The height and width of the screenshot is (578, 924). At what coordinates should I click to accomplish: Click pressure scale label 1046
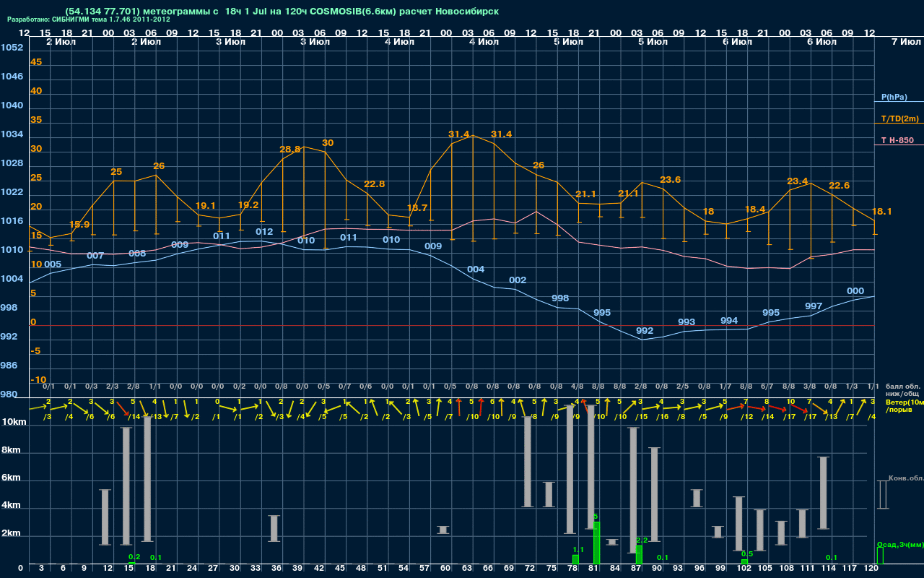[12, 77]
